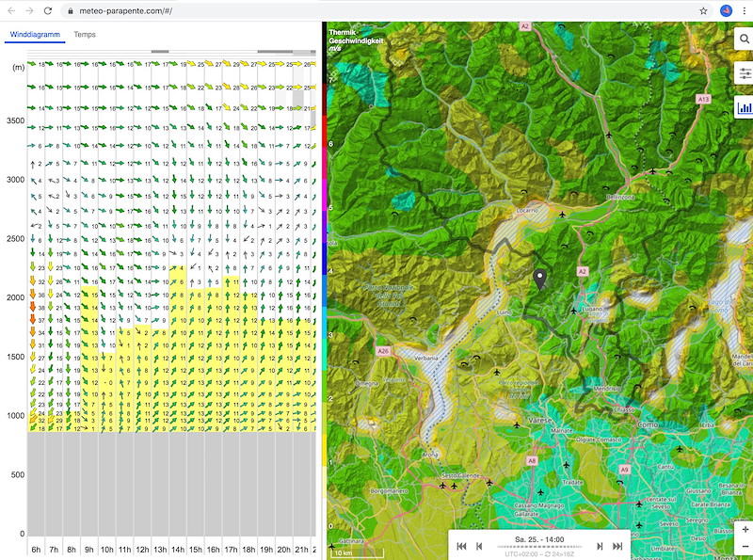Open the Chrome three-dot menu

pyautogui.click(x=743, y=10)
